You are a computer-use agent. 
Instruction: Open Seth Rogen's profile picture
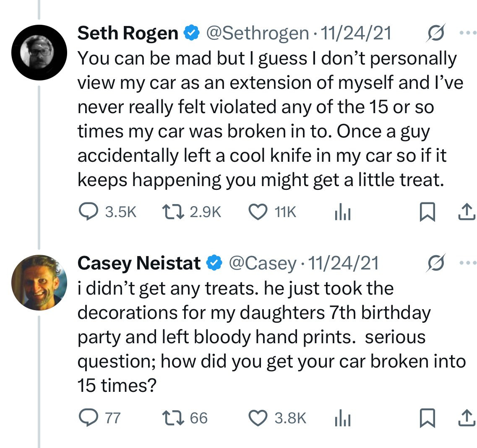[39, 52]
